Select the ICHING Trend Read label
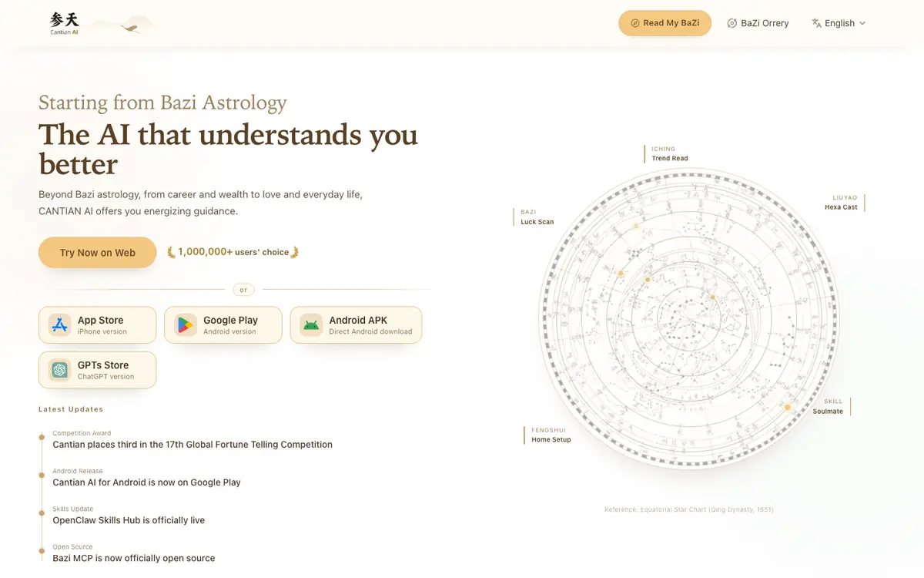Image resolution: width=924 pixels, height=578 pixels. tap(667, 153)
